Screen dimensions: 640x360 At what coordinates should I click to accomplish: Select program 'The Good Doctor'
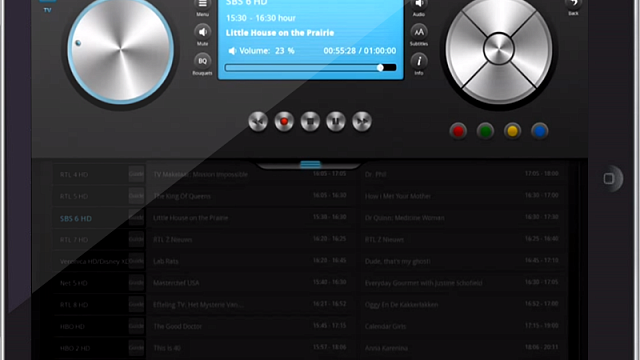(178, 327)
